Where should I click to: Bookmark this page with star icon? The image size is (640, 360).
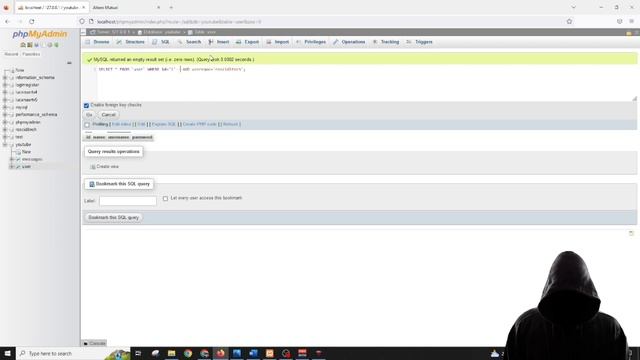[569, 21]
